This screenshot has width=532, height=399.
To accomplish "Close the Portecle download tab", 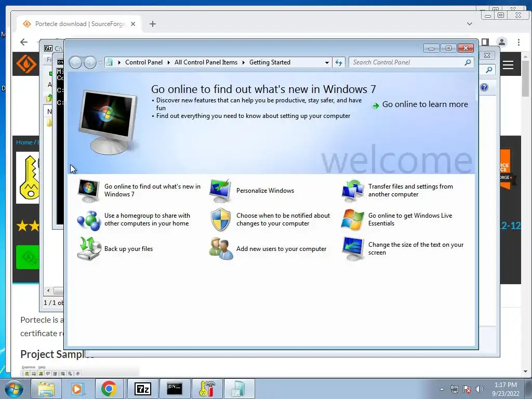I will pyautogui.click(x=133, y=24).
